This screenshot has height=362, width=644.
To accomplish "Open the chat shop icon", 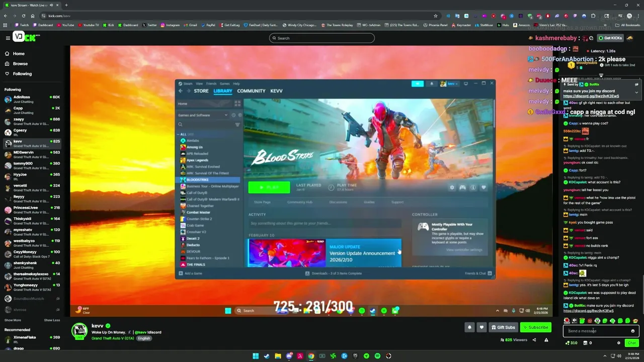I will pyautogui.click(x=585, y=343).
